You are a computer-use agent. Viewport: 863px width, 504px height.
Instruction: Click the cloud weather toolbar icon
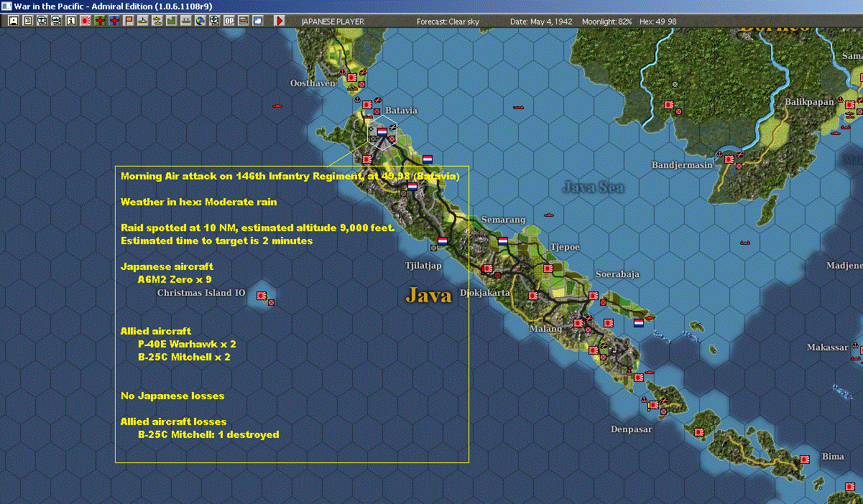tap(257, 21)
